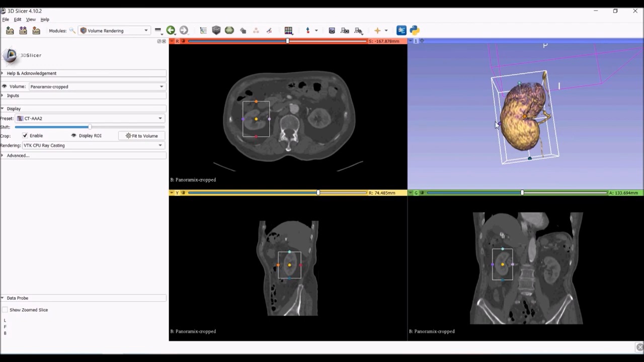Toggle the Display ROI eye icon
The height and width of the screenshot is (362, 644).
point(73,136)
